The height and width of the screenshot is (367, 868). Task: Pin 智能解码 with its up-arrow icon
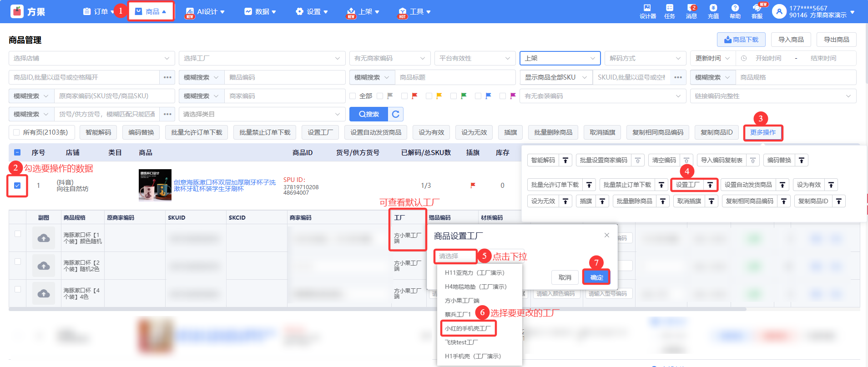click(565, 160)
